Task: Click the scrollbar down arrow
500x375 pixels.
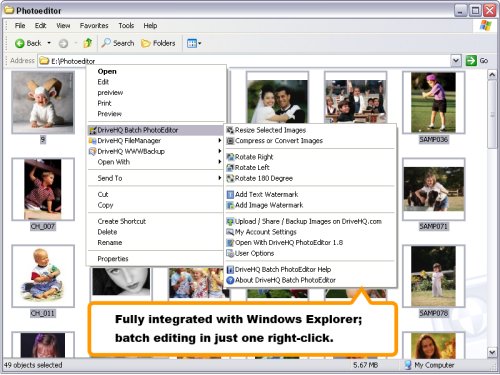Action: [x=492, y=352]
